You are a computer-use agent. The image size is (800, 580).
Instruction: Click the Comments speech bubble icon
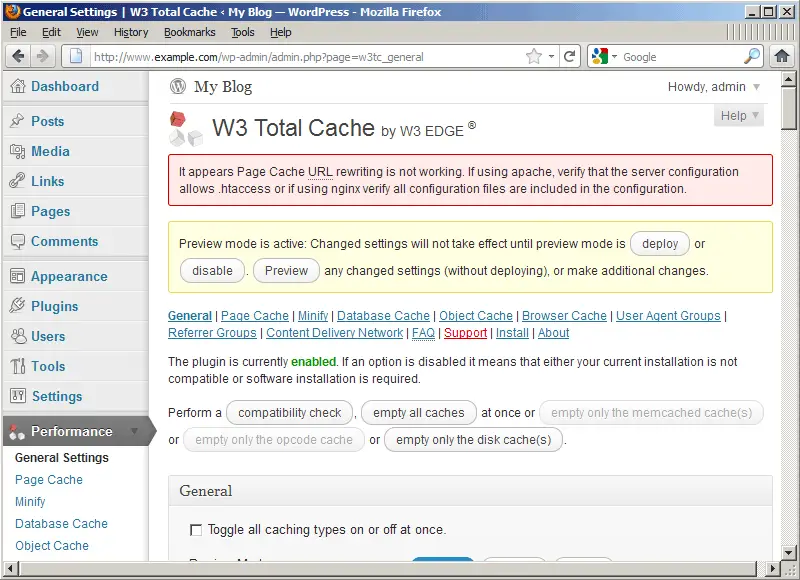point(17,241)
